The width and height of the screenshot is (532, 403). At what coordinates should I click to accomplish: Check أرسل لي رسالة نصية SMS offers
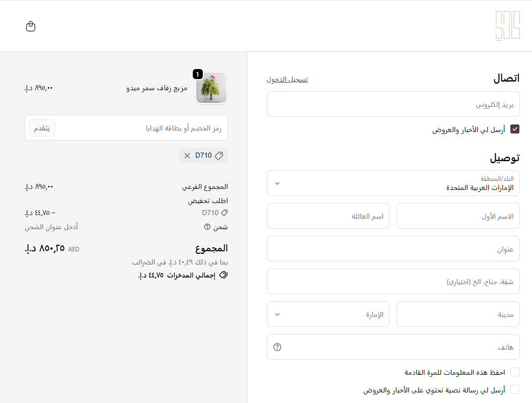point(515,389)
